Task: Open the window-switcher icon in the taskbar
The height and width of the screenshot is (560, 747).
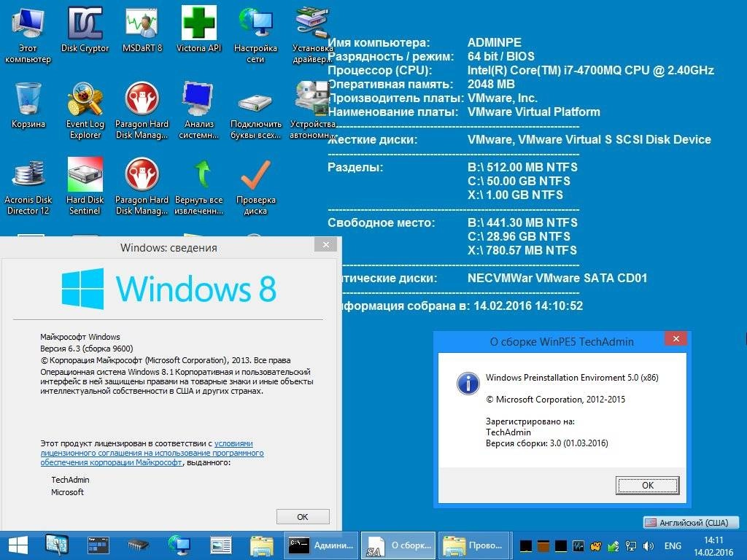Action: (98, 545)
